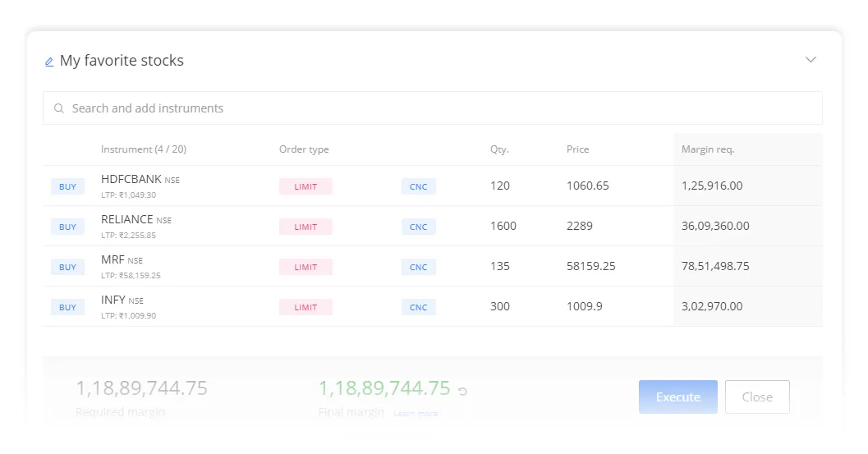This screenshot has width=868, height=454.
Task: Toggle BUY tag for MRF
Action: pyautogui.click(x=67, y=267)
